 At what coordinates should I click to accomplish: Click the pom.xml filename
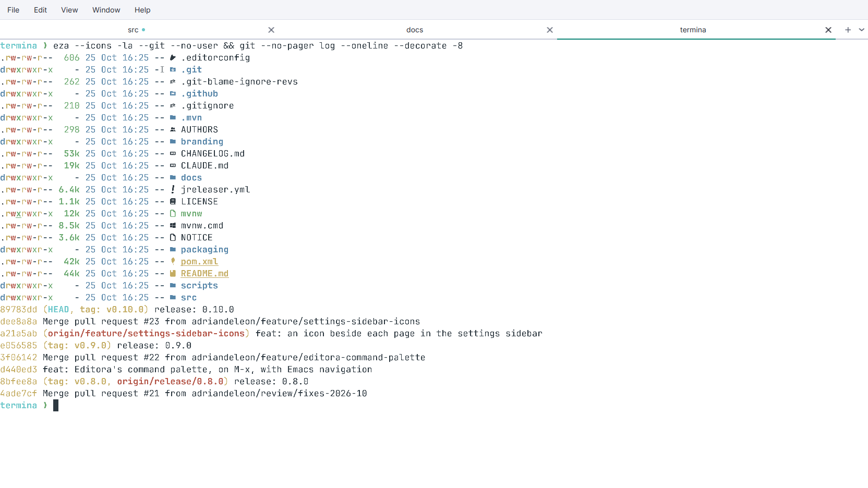tap(199, 262)
